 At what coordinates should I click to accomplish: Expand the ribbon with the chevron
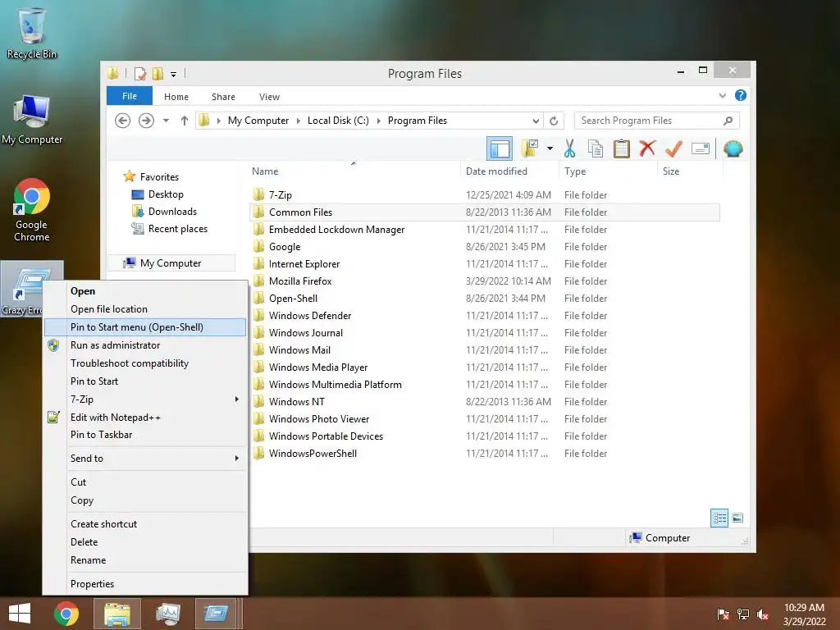(x=722, y=95)
